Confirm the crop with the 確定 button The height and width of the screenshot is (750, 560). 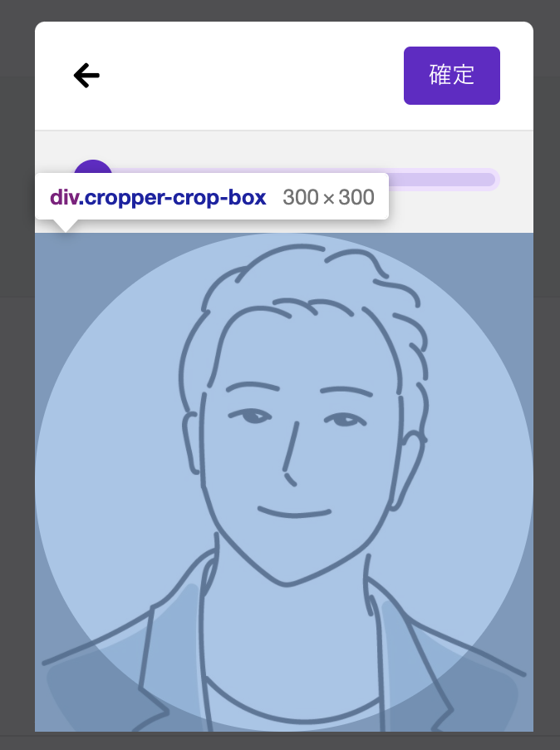[x=451, y=76]
